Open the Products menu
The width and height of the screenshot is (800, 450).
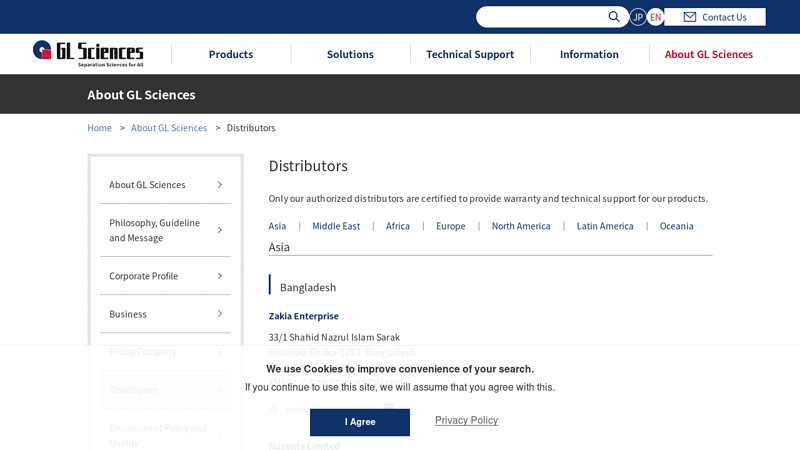click(231, 54)
